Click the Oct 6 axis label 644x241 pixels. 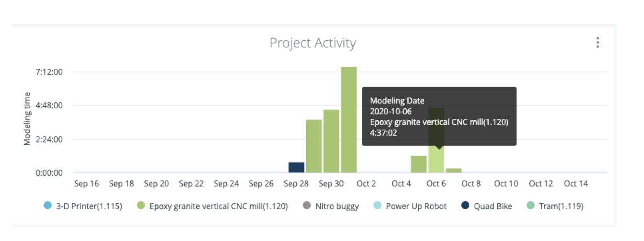436,183
